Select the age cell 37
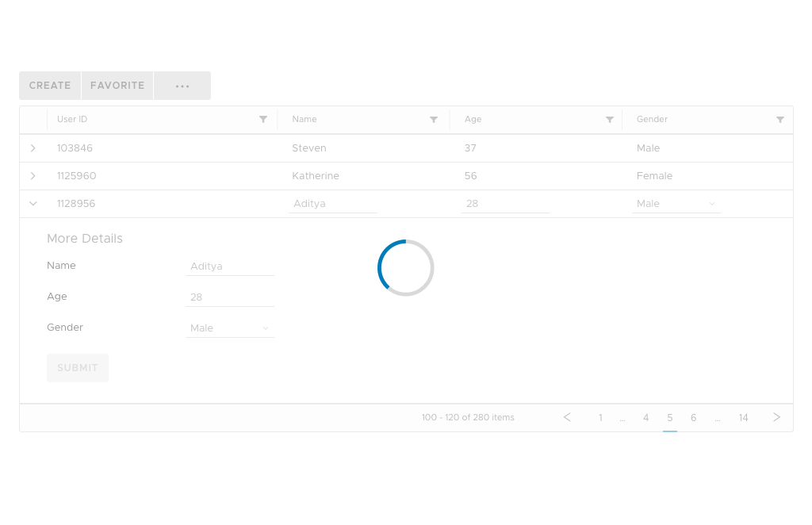The height and width of the screenshot is (525, 812). pos(470,148)
